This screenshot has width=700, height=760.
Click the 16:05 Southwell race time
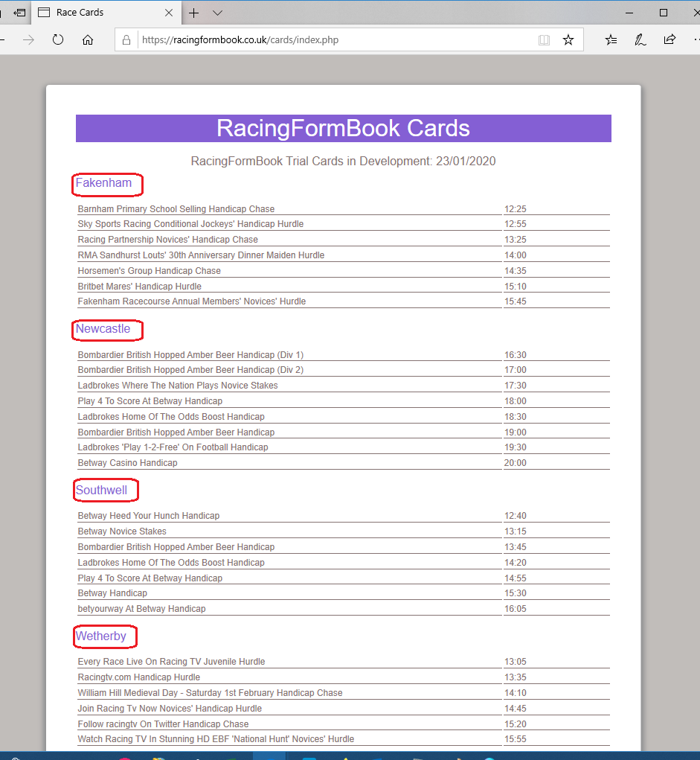(516, 609)
